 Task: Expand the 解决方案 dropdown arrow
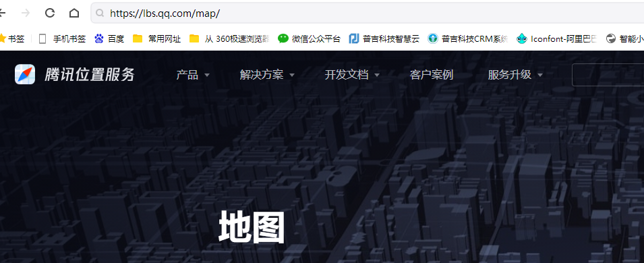click(x=292, y=76)
